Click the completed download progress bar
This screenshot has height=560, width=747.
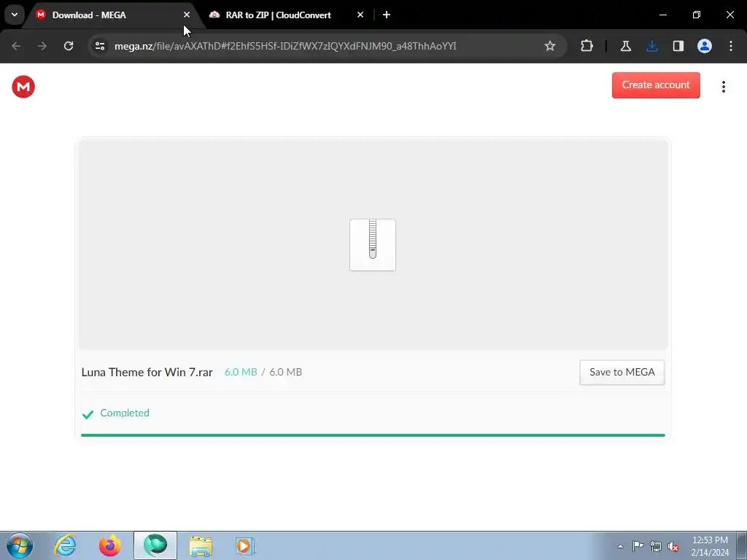[373, 435]
